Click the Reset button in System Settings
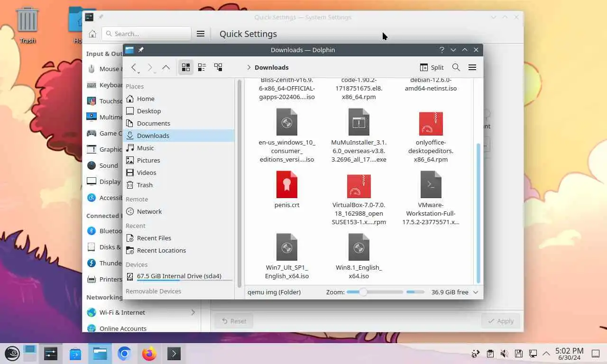This screenshot has height=364, width=607. pyautogui.click(x=233, y=321)
